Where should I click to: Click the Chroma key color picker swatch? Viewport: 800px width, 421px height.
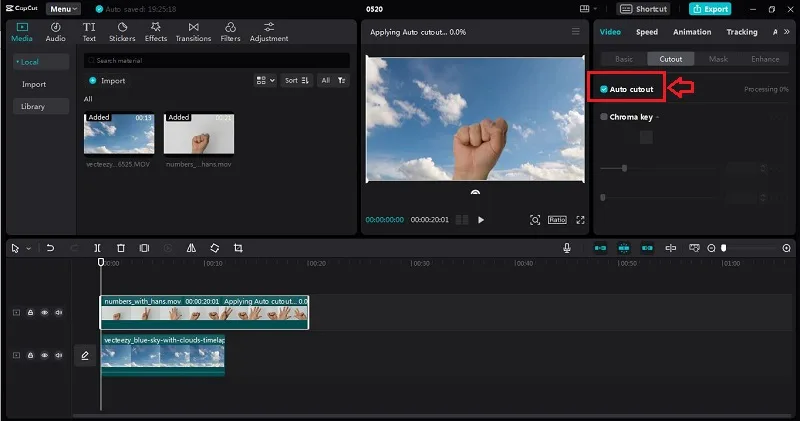(x=646, y=137)
